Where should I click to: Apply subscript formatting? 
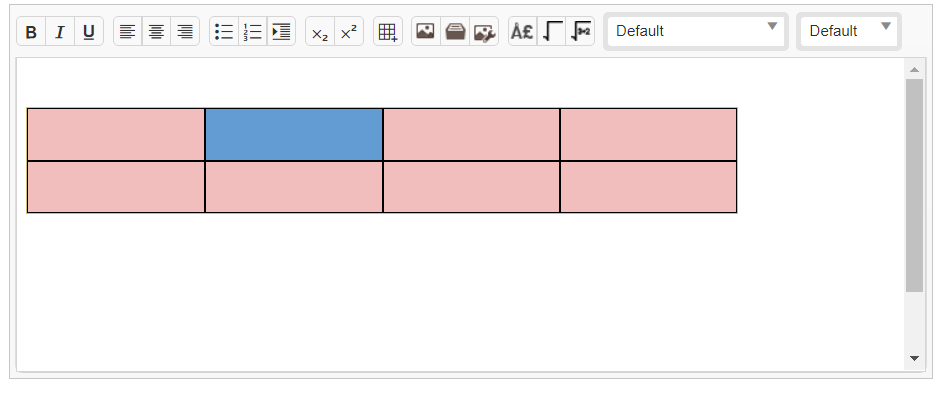tap(320, 31)
